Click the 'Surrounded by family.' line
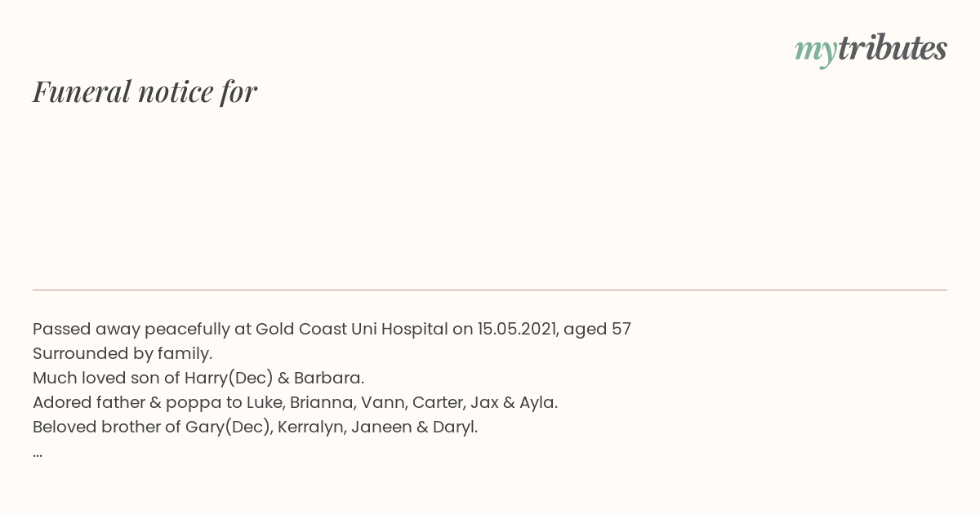This screenshot has width=980, height=514. (122, 353)
